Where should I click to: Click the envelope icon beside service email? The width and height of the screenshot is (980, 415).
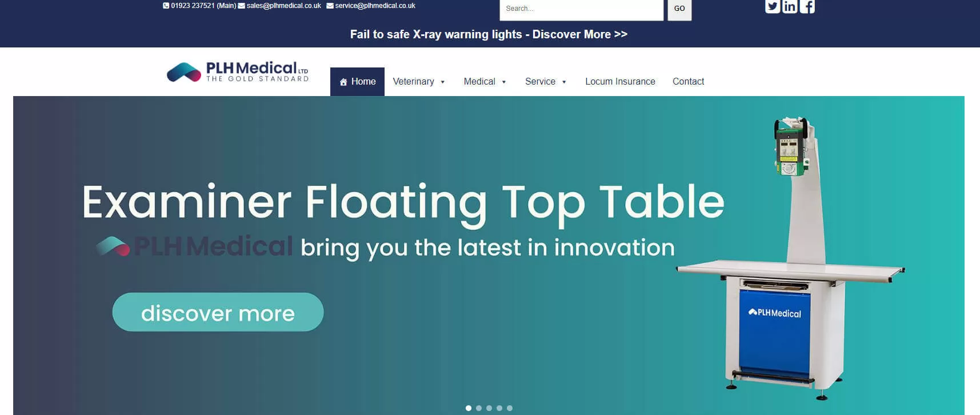pyautogui.click(x=330, y=6)
